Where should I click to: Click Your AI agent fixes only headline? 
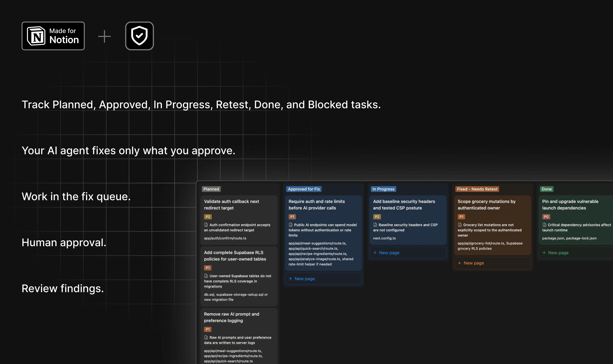click(129, 151)
